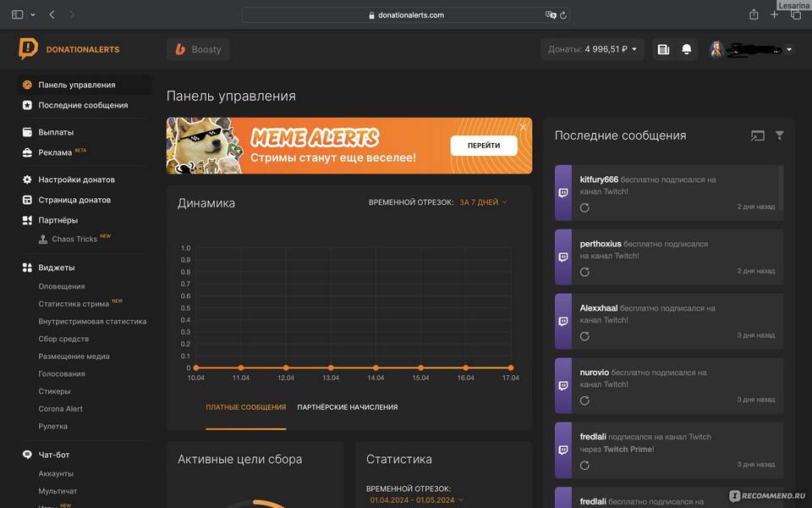Switch to ПАРТНЁРСКИЕ НАЧИСЛЕНИЯ tab
Screen dimensions: 812x508
point(348,407)
